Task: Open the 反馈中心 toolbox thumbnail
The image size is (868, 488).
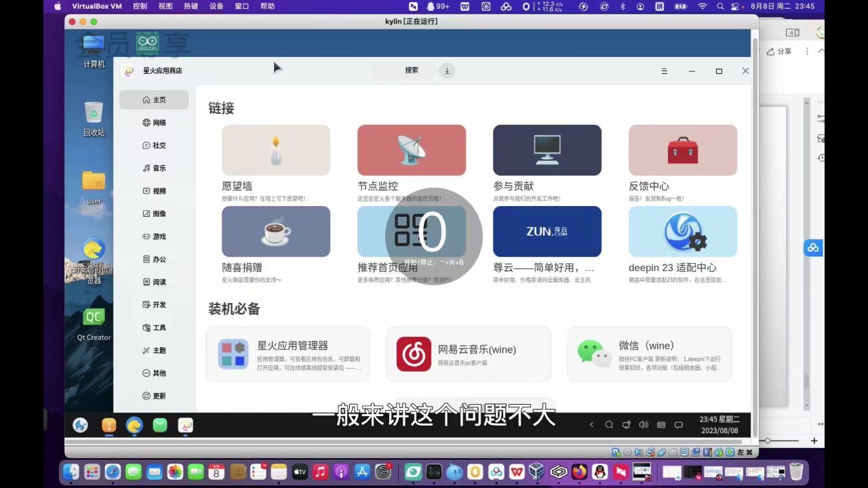Action: (683, 150)
